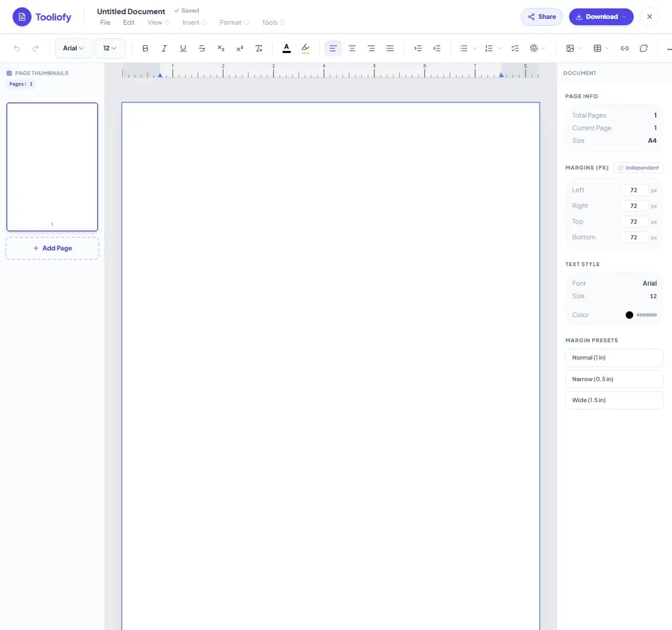Toggle subscript formatting
This screenshot has height=630, width=672.
(x=221, y=48)
